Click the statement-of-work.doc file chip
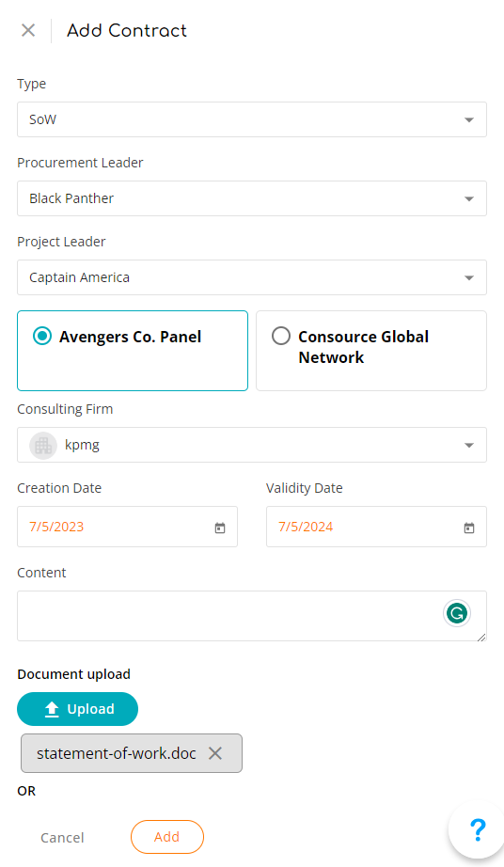This screenshot has width=504, height=867. click(117, 753)
